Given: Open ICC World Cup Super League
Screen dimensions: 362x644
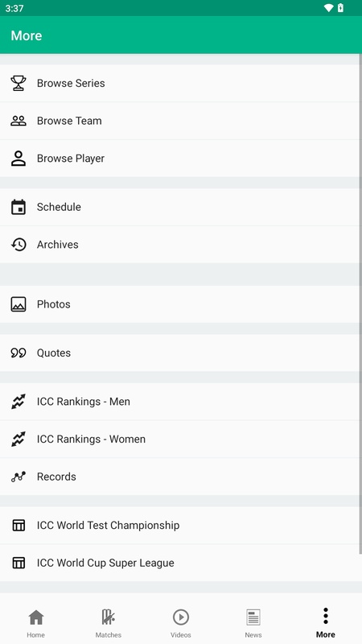Looking at the screenshot, I should pyautogui.click(x=179, y=563).
